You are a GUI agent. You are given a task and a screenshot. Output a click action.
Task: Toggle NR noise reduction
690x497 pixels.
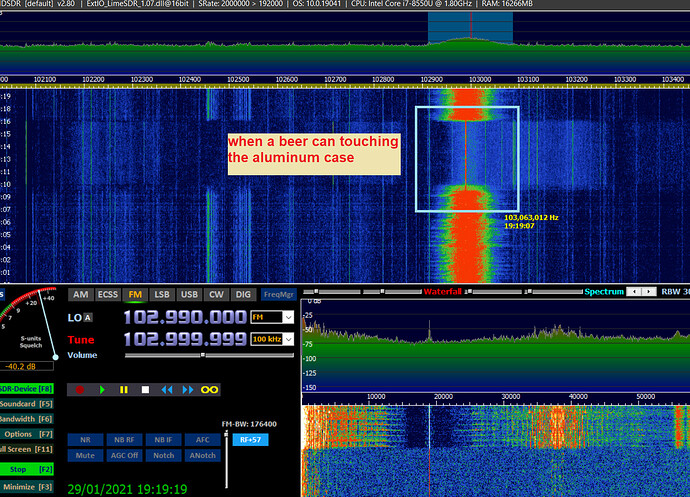click(85, 440)
